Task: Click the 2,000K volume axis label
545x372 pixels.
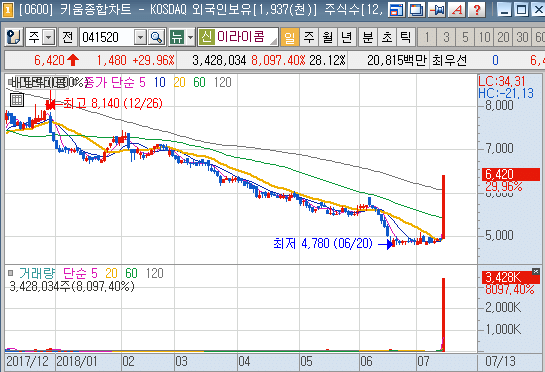Action: pos(503,307)
